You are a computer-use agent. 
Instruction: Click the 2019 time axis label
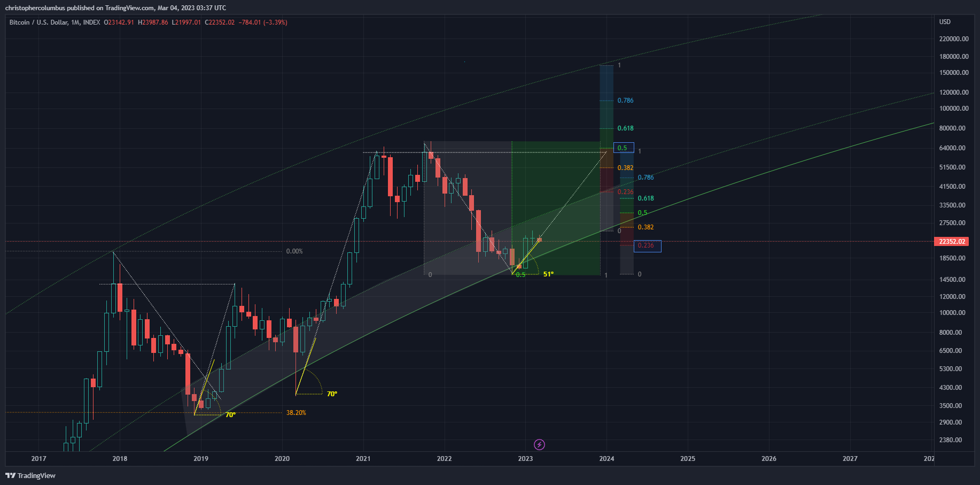[201, 458]
